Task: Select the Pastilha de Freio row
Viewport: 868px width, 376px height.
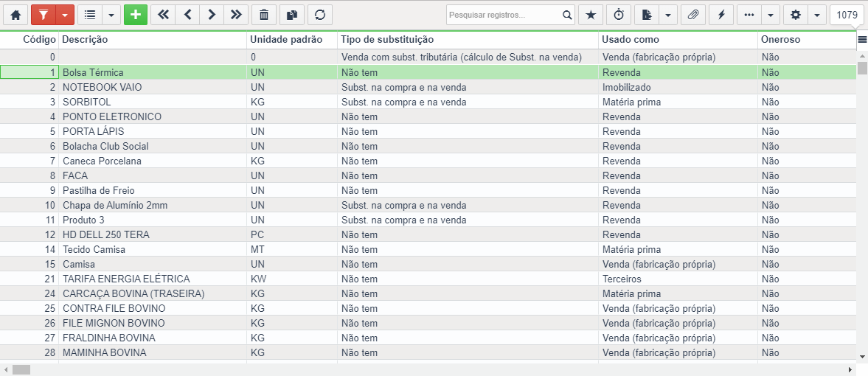Action: [428, 190]
